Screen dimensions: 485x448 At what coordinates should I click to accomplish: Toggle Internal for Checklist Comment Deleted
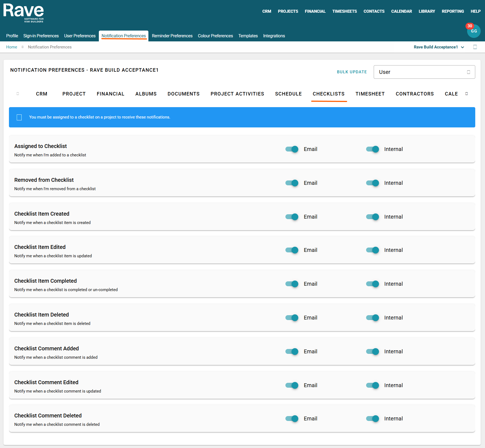[x=373, y=419]
